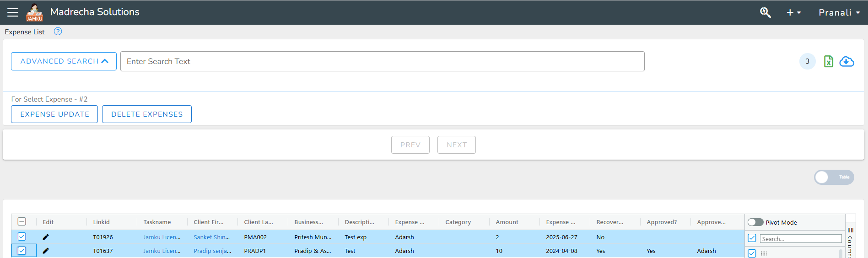
Task: Click the Expense Update button
Action: (54, 114)
